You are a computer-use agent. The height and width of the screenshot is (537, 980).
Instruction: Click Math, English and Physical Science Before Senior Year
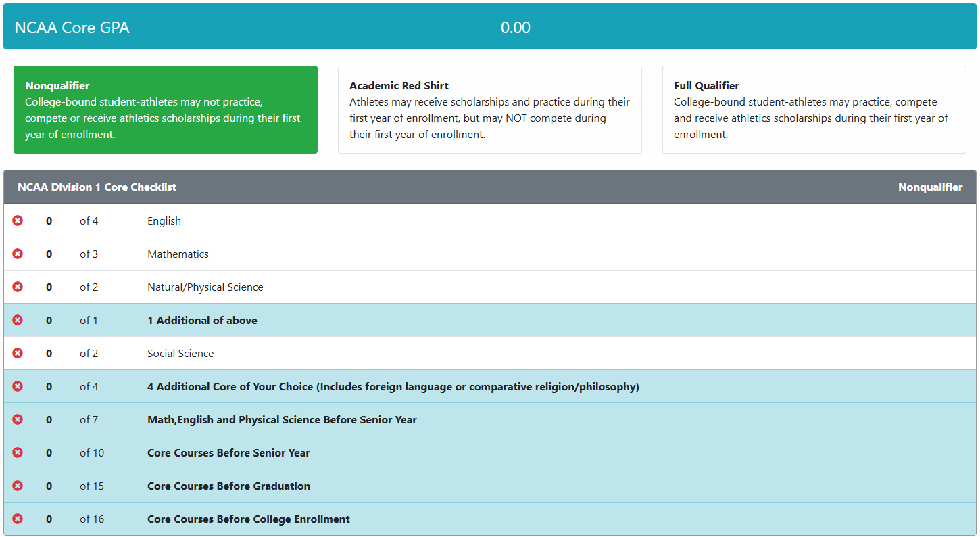click(x=282, y=419)
